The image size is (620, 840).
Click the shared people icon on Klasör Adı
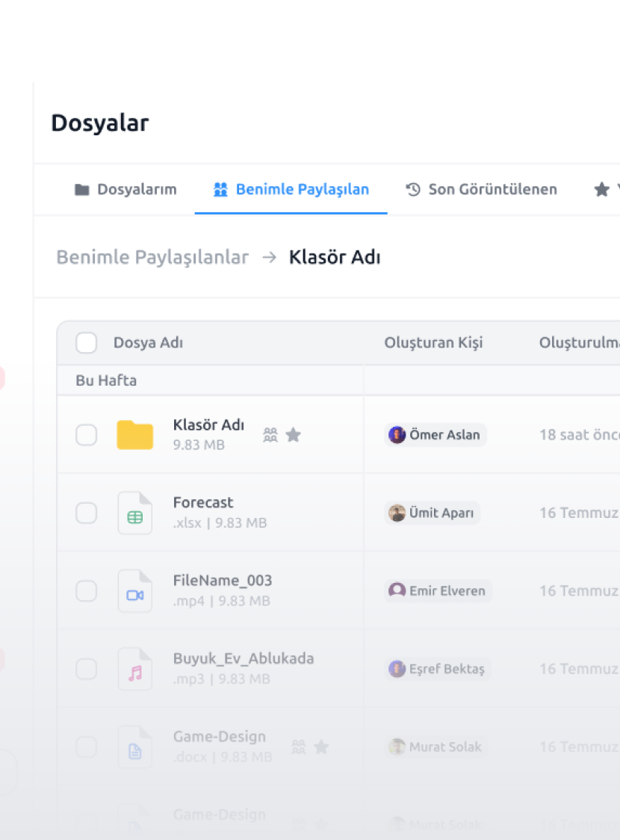(x=270, y=435)
